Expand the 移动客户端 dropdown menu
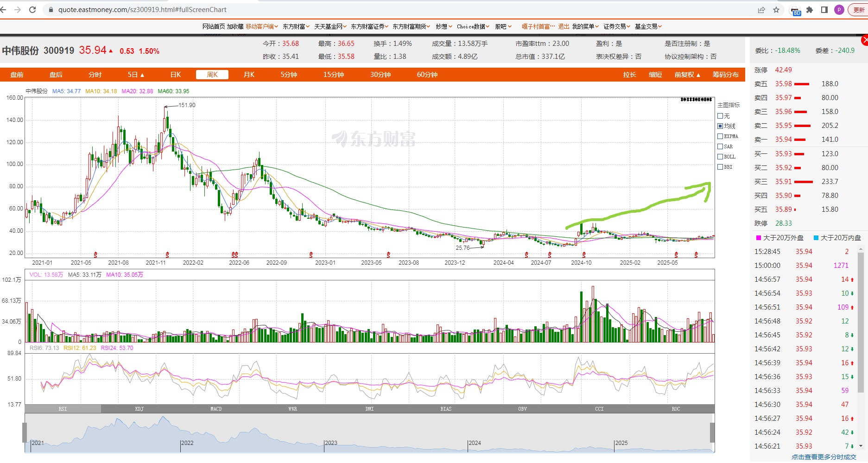This screenshot has width=868, height=463. coord(262,26)
